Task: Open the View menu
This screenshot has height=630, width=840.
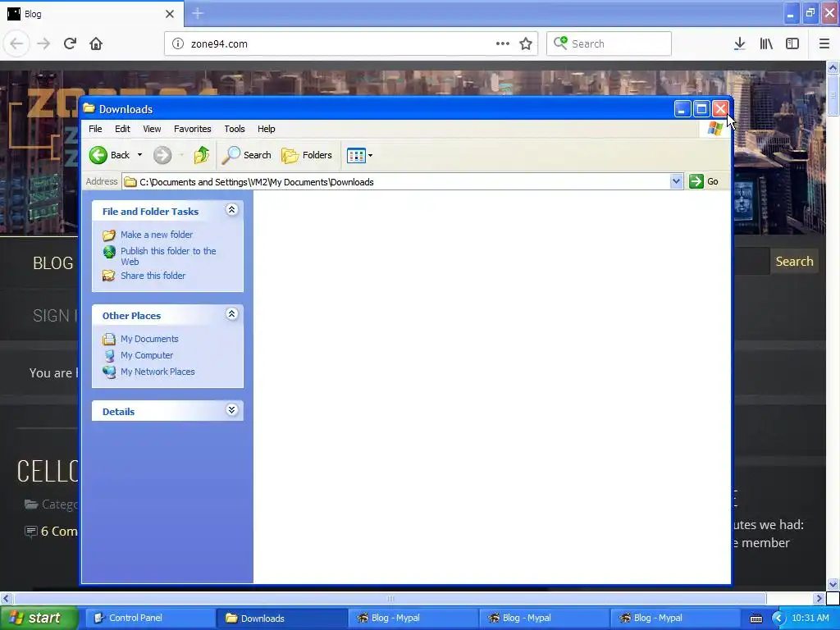Action: pos(152,129)
